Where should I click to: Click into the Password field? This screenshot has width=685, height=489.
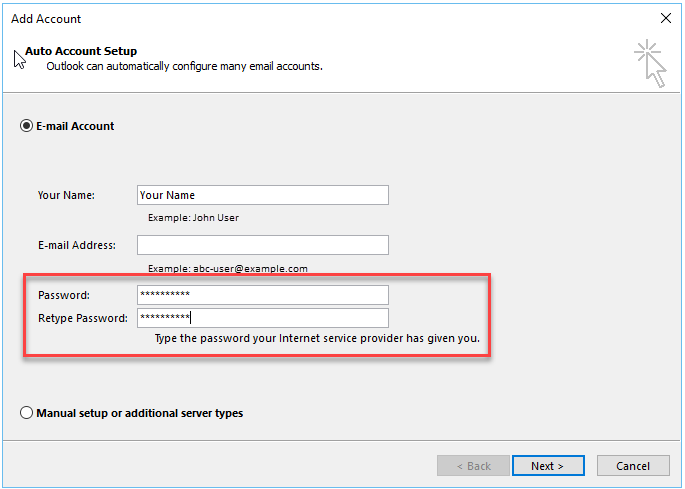262,295
